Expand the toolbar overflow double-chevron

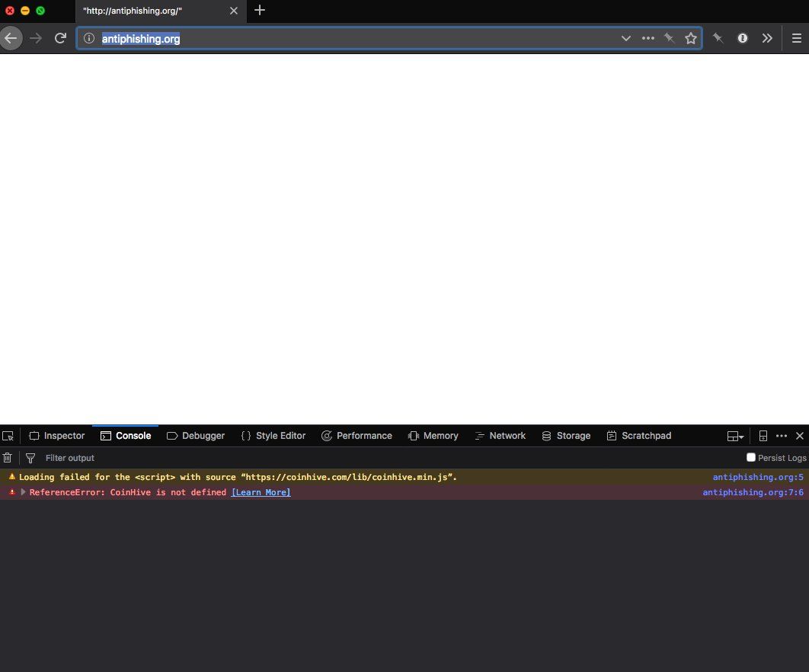point(767,38)
